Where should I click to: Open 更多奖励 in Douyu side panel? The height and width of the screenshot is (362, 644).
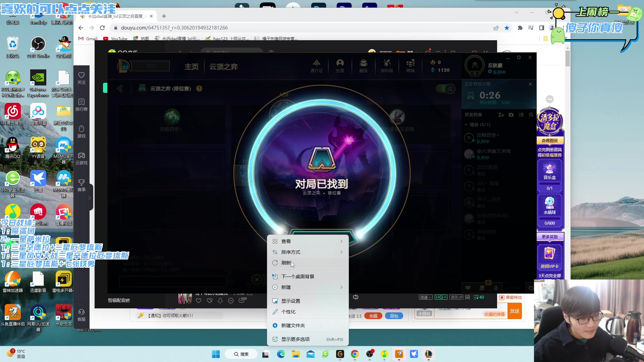[x=550, y=237]
